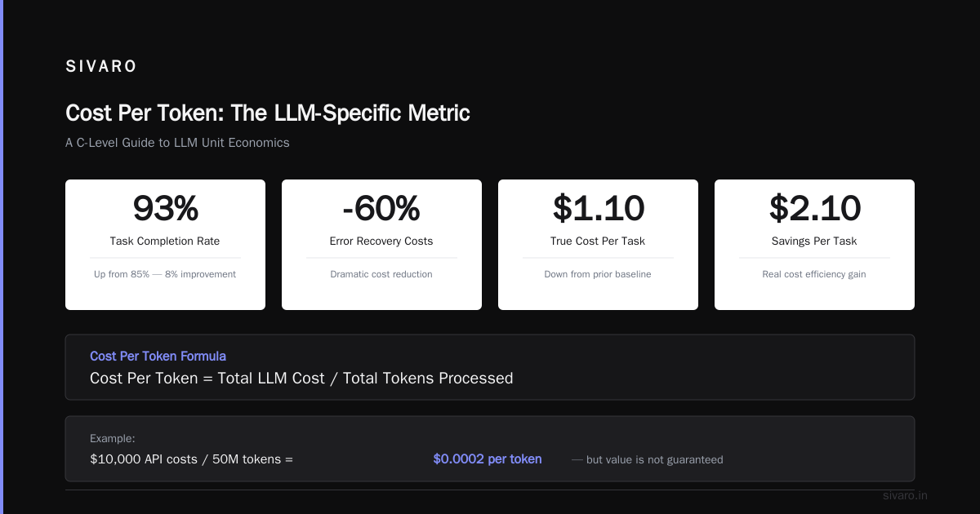Screen dimensions: 980x514
Task: Click the '$10,000 API costs' example text
Action: pos(144,459)
